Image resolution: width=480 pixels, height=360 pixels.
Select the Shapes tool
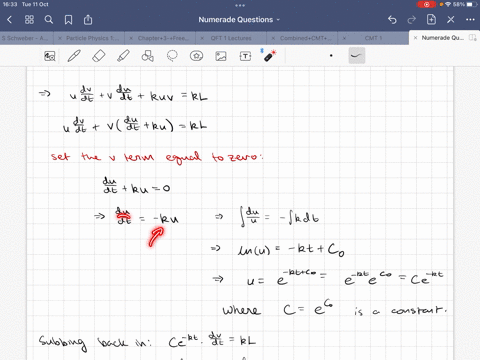tap(147, 56)
